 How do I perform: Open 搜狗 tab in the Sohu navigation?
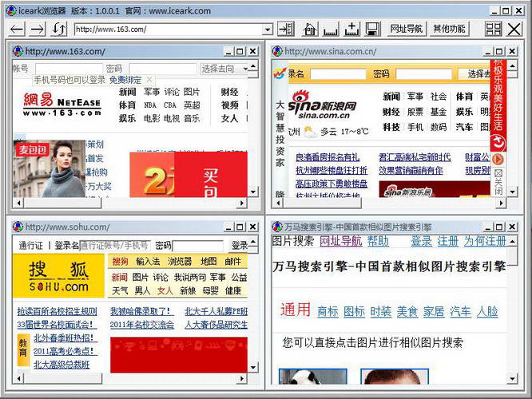coord(120,262)
